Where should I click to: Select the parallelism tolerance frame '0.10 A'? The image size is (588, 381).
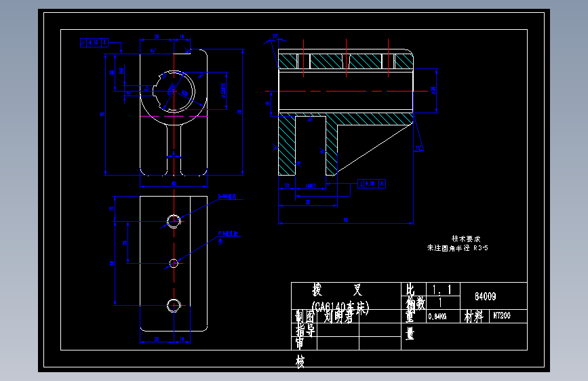pyautogui.click(x=94, y=43)
